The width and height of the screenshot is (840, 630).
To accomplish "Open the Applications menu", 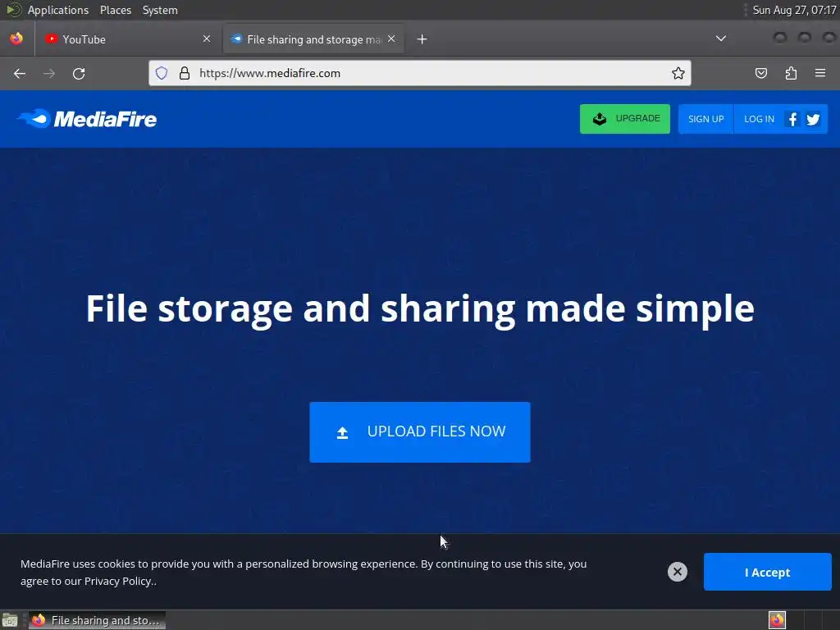I will tap(58, 10).
